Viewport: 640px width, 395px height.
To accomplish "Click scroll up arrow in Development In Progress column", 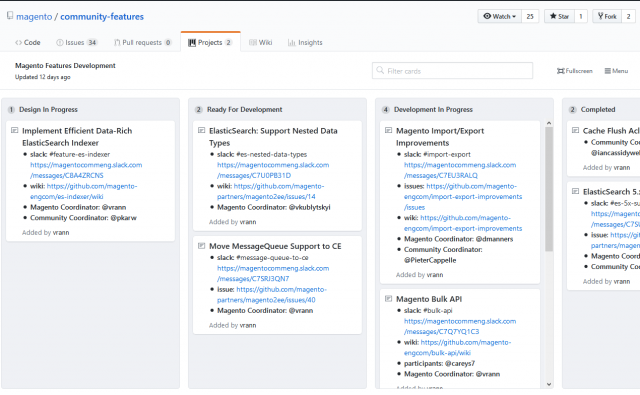I will click(549, 123).
